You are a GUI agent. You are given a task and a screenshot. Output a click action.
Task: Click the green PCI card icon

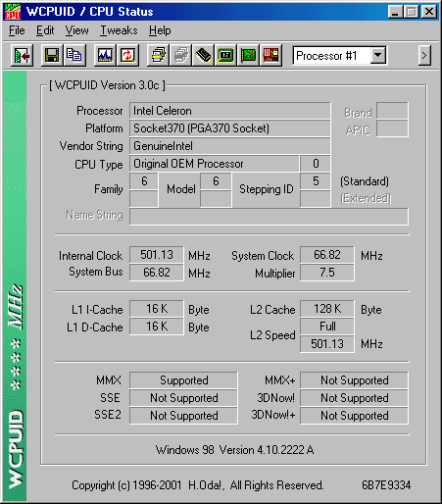click(x=248, y=55)
